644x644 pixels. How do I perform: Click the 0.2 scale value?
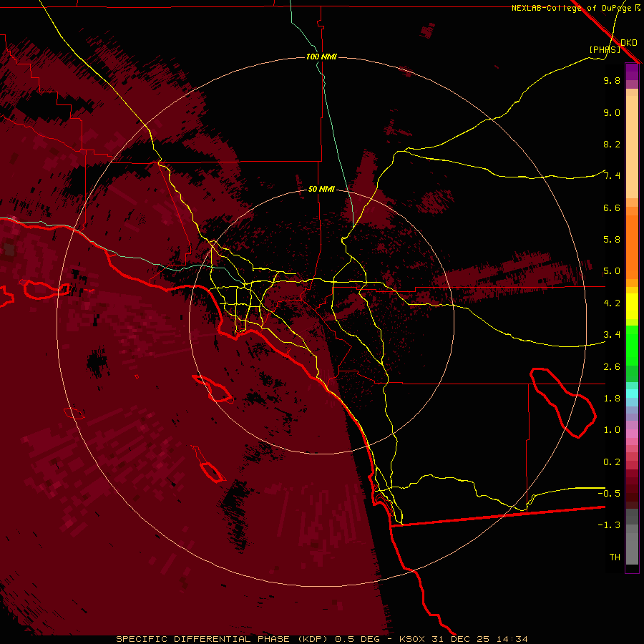[x=612, y=462]
